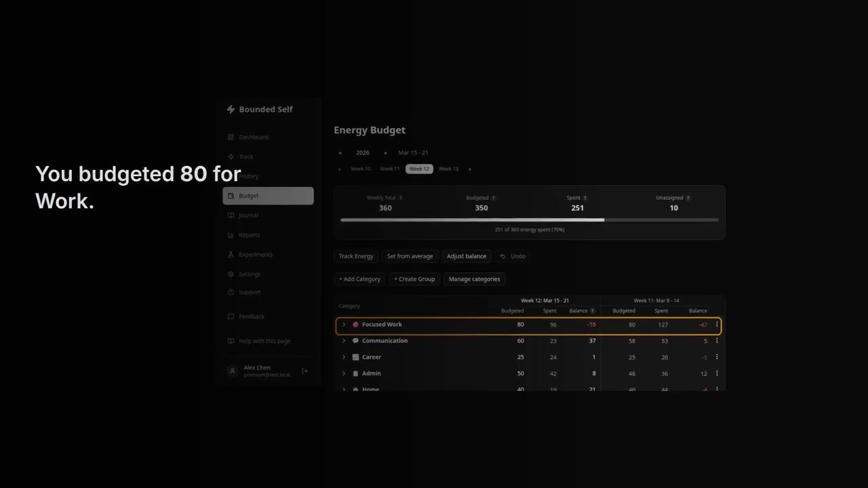Open three-dot menu for Career row
The height and width of the screenshot is (488, 868).
point(717,357)
